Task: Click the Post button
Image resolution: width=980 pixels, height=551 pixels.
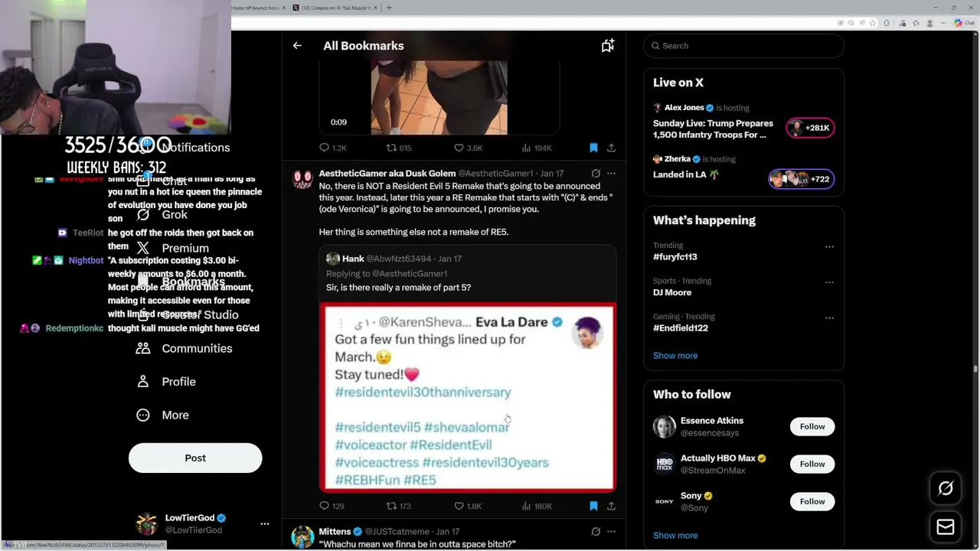Action: (195, 458)
